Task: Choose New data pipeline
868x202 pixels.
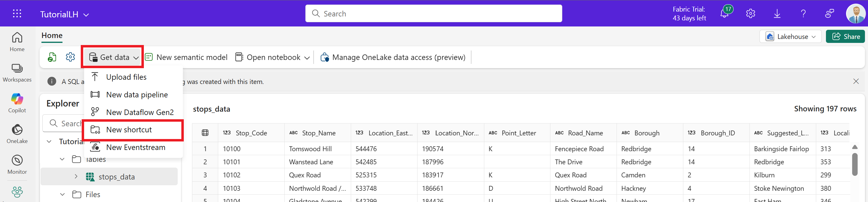Action: pyautogui.click(x=133, y=94)
